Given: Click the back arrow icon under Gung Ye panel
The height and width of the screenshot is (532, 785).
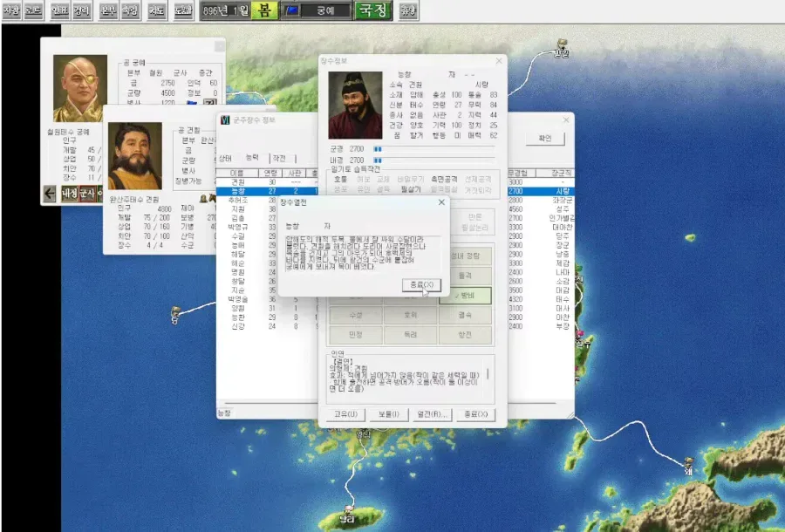Looking at the screenshot, I should [x=50, y=194].
